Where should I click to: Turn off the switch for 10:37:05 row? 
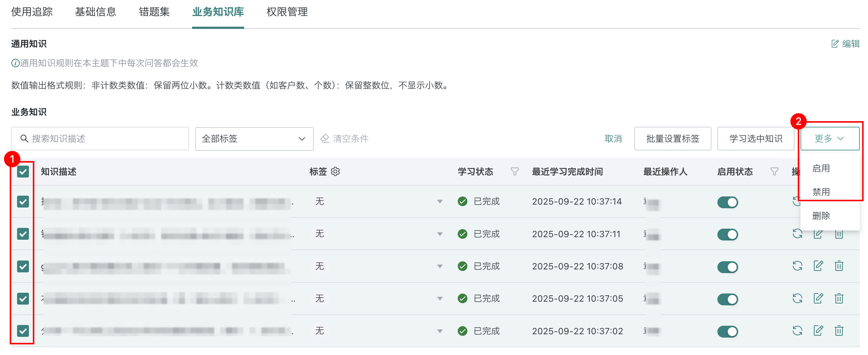(727, 299)
